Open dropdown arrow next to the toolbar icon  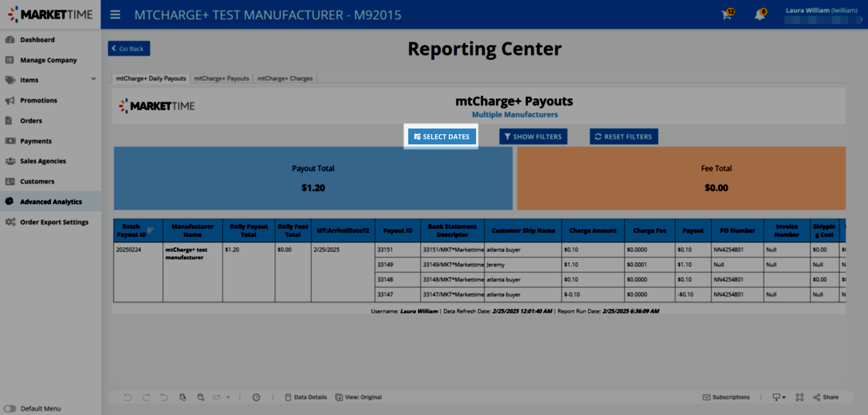pos(228,397)
